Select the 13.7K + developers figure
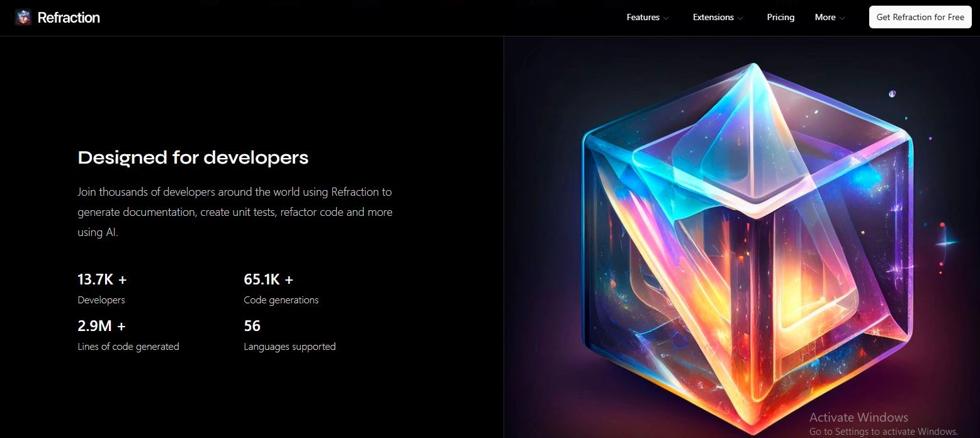This screenshot has width=980, height=438. (102, 279)
